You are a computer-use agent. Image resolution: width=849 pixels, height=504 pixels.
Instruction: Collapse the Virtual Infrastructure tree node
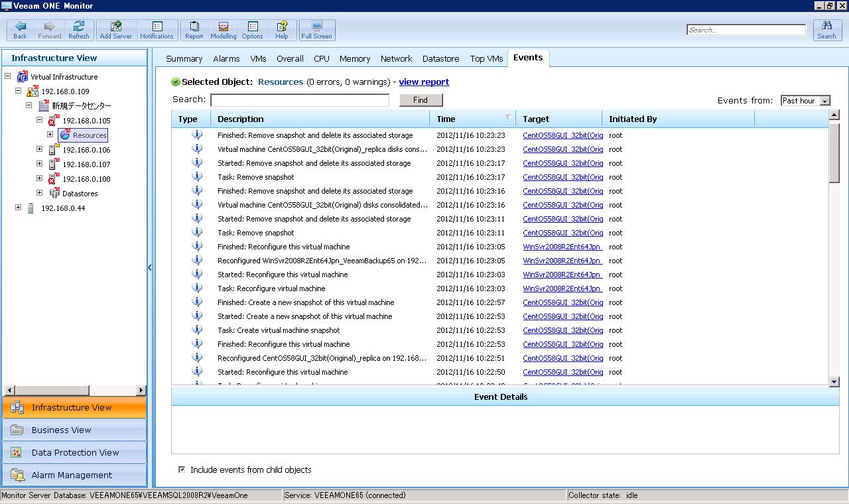8,76
